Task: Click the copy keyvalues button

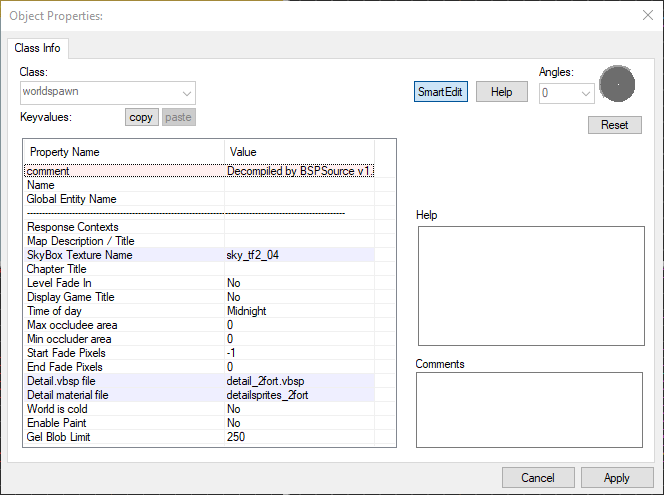Action: pos(141,117)
